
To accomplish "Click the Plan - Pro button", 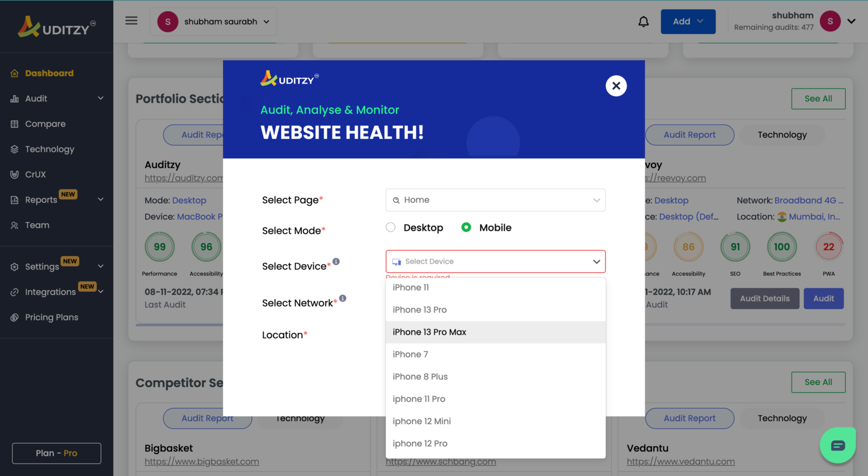I will [x=57, y=453].
